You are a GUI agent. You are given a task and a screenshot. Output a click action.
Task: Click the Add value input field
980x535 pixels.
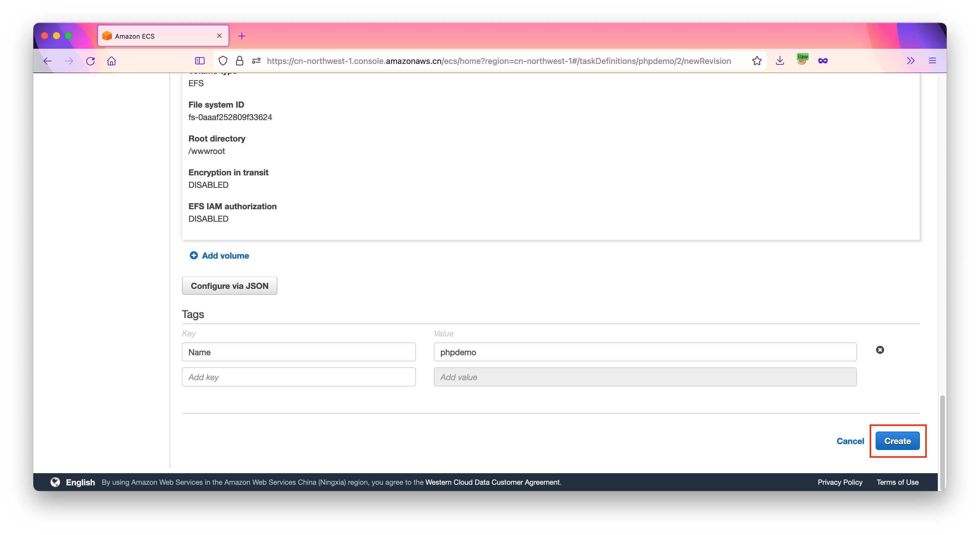click(645, 377)
